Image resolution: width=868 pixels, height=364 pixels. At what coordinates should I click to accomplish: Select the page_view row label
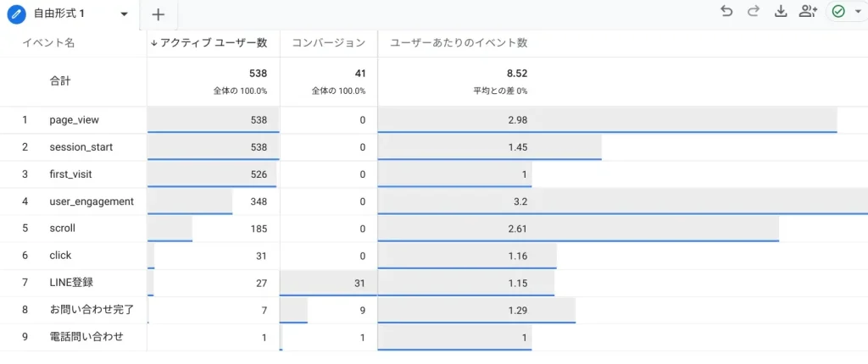tap(75, 119)
